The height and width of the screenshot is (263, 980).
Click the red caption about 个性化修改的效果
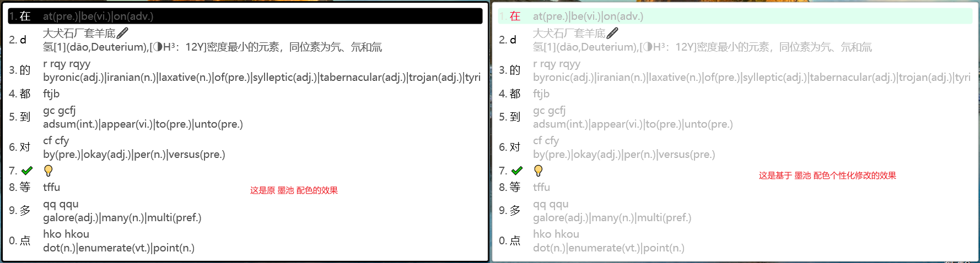click(x=827, y=176)
